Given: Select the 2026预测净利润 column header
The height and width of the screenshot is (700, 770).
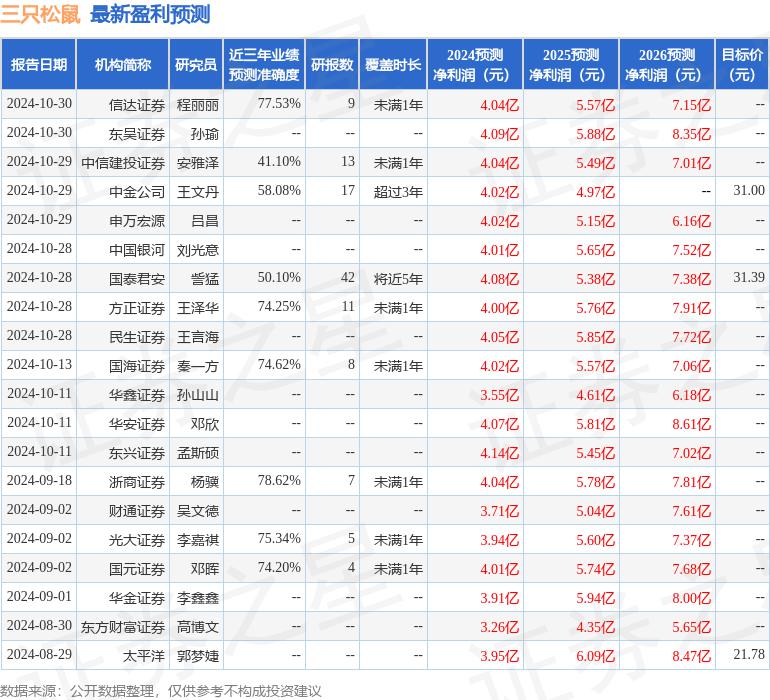Looking at the screenshot, I should click(667, 64).
